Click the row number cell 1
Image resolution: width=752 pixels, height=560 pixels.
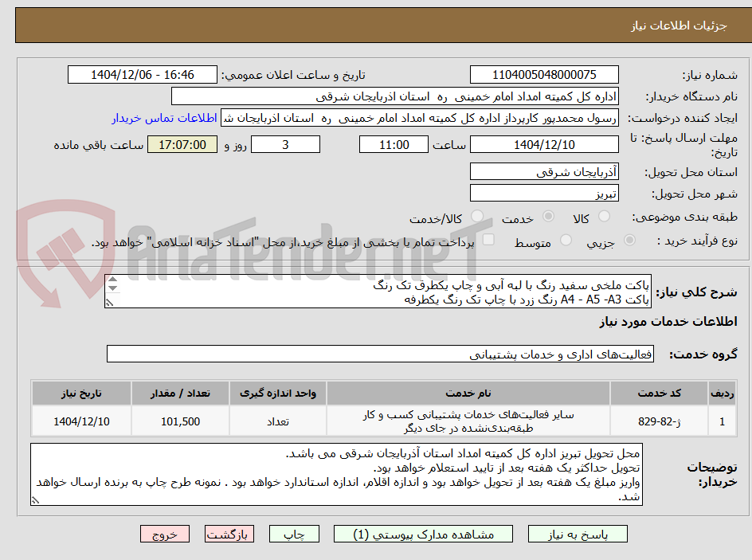pos(723,421)
